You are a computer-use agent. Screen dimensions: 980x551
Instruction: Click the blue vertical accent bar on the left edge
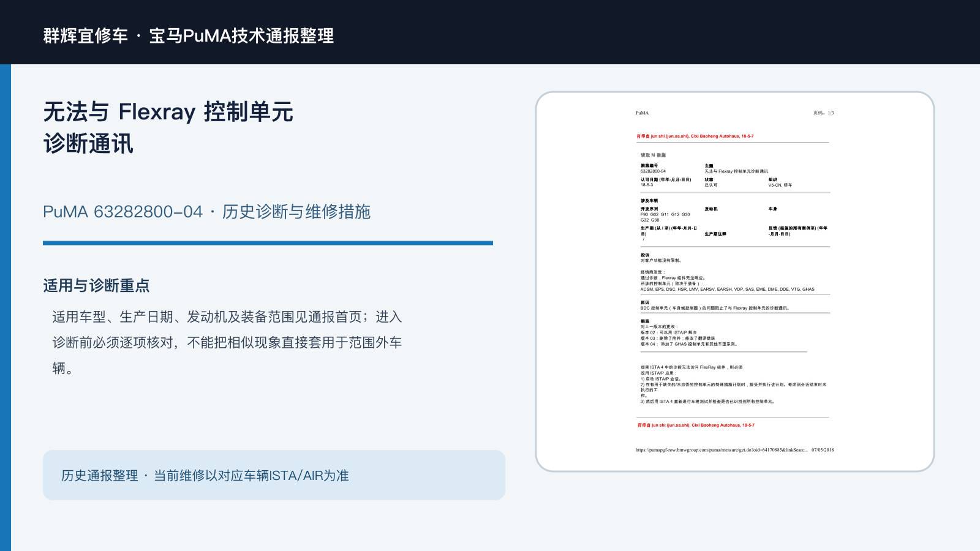click(x=6, y=307)
